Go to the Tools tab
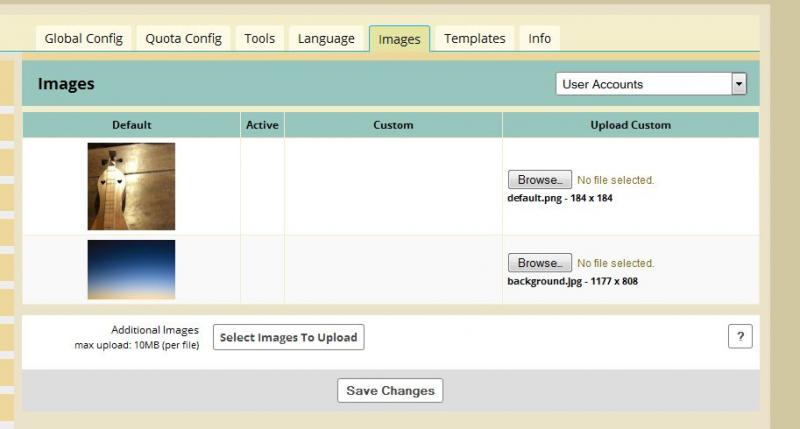 pos(259,39)
